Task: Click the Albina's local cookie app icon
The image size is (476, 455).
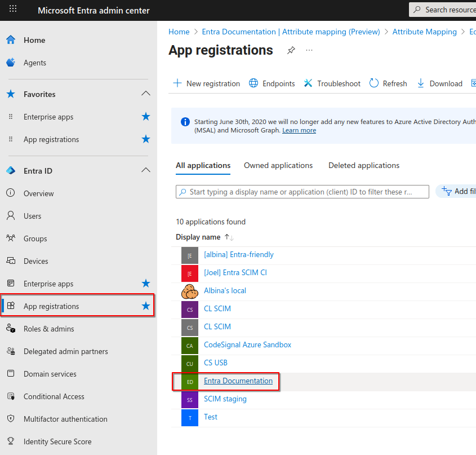Action: click(x=190, y=291)
